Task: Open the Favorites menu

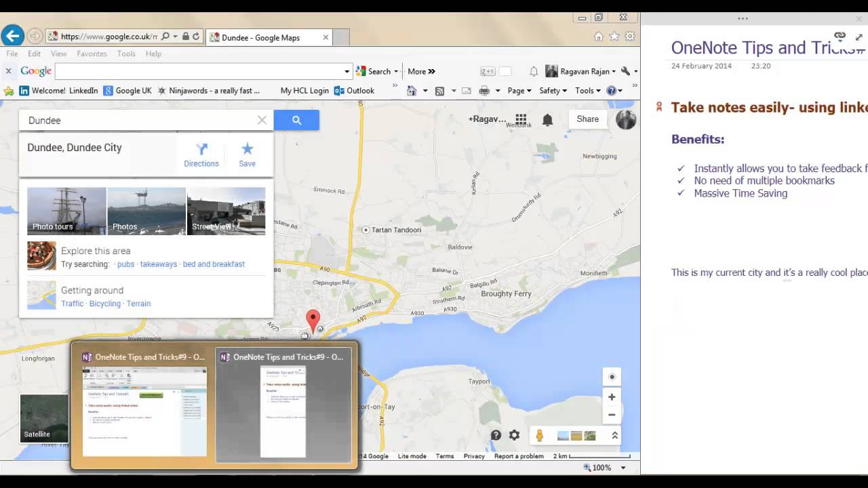Action: [92, 54]
